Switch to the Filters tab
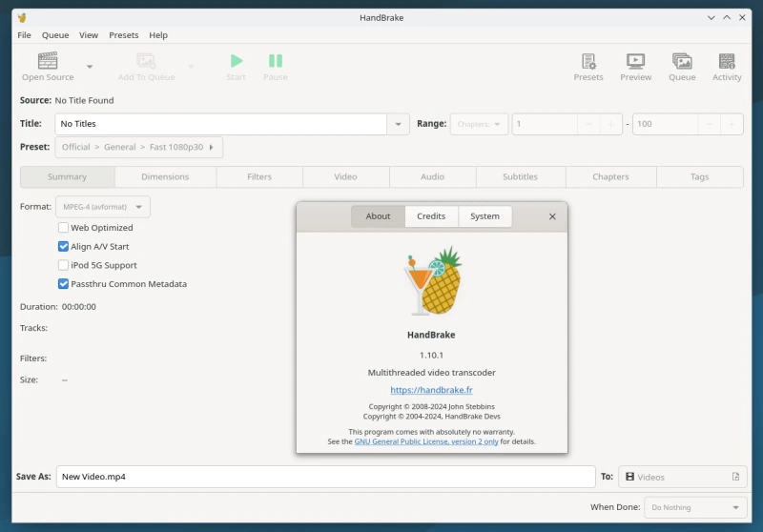The image size is (763, 532). pos(259,176)
